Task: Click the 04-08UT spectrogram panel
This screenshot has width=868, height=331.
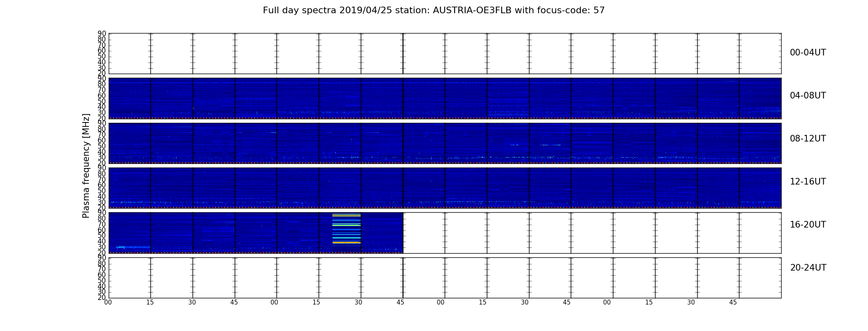Action: coord(445,98)
